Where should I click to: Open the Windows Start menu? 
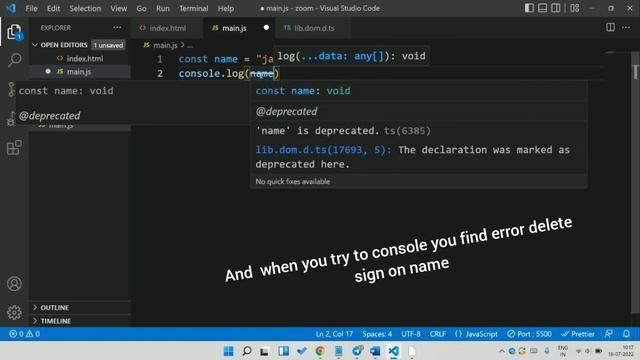(x=229, y=351)
